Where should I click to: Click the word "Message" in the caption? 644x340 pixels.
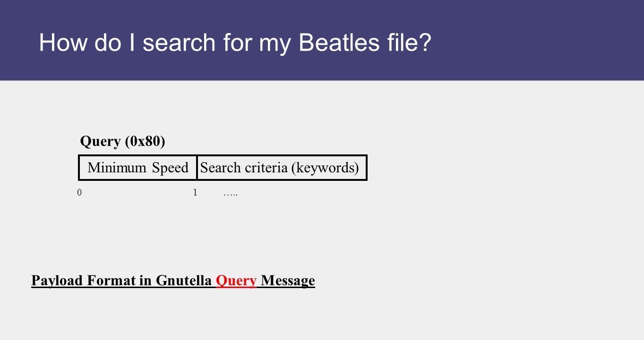click(x=288, y=280)
